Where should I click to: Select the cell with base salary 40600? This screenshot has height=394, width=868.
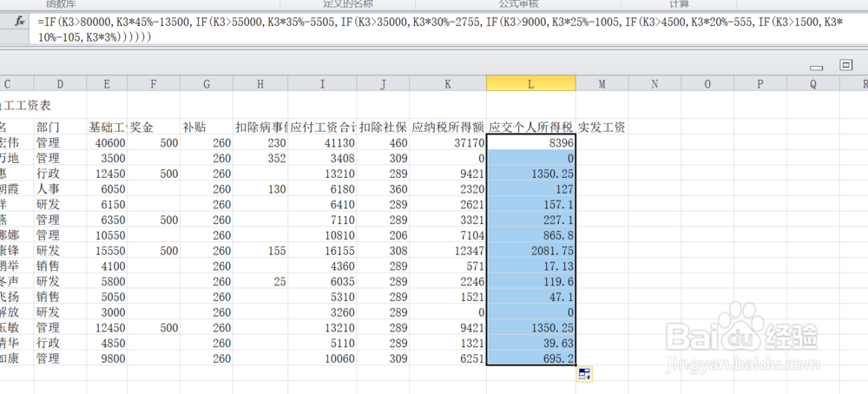pyautogui.click(x=107, y=143)
